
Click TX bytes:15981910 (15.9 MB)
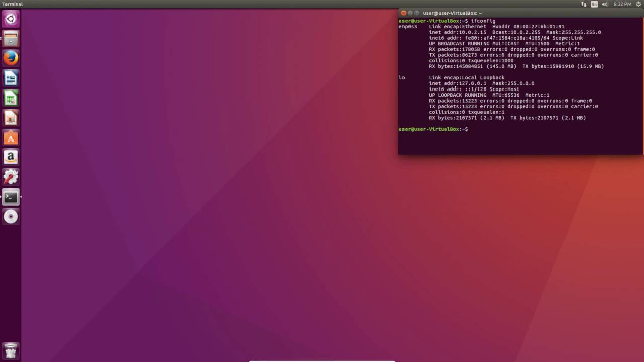(563, 66)
